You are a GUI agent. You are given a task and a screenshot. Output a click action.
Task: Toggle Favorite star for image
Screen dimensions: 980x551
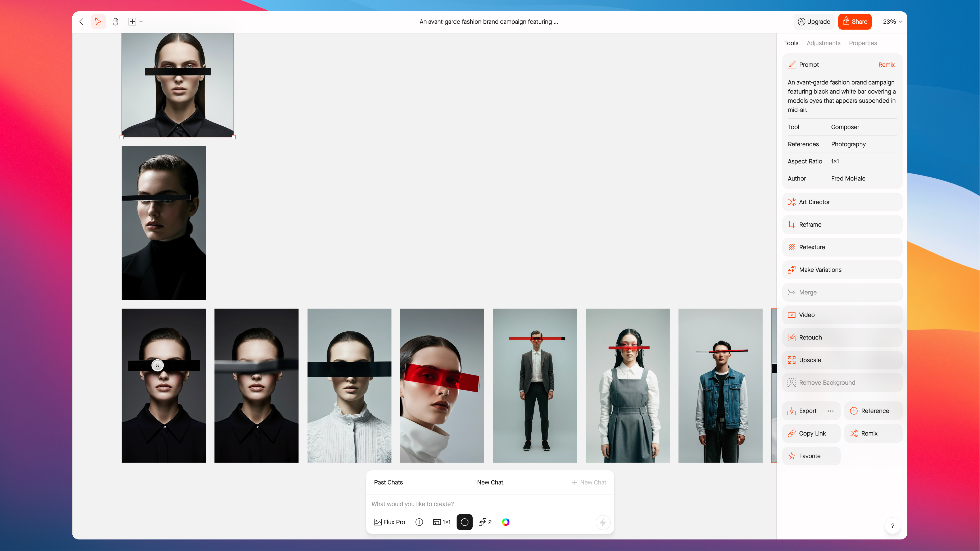coord(810,456)
